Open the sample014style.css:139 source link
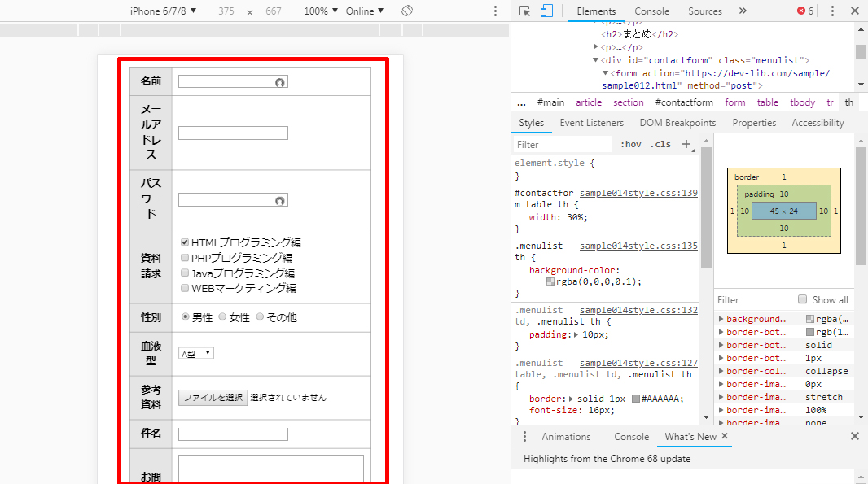Viewport: 868px width, 484px height. 638,193
